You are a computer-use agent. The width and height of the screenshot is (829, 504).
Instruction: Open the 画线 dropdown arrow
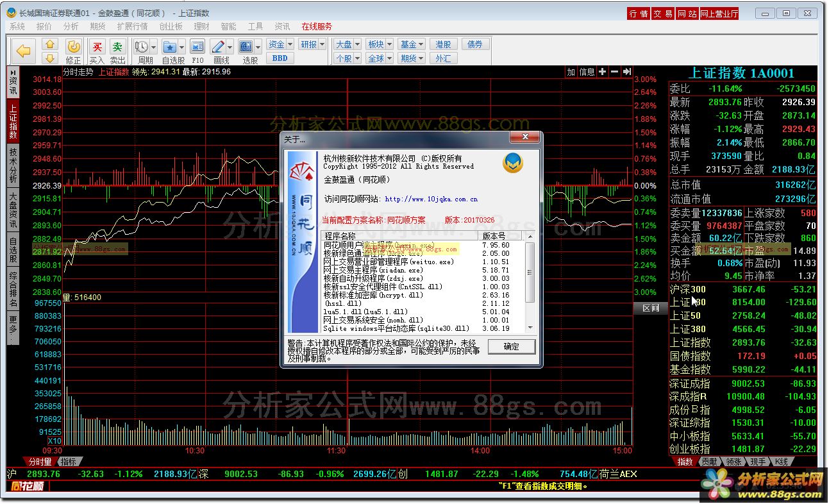coord(230,47)
